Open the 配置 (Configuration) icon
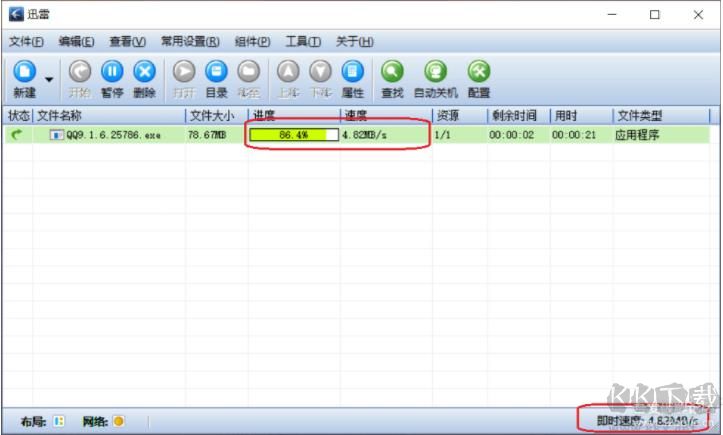 coord(479,72)
